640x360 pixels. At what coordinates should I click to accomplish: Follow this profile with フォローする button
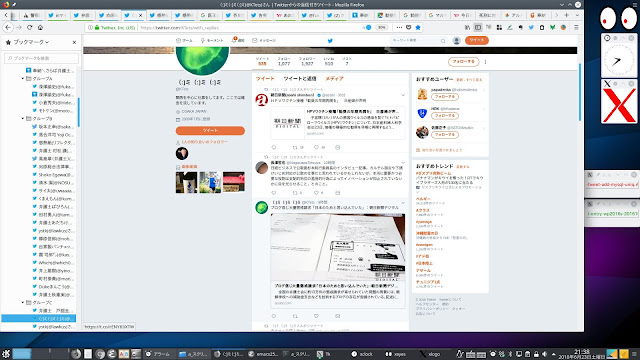coord(463,62)
